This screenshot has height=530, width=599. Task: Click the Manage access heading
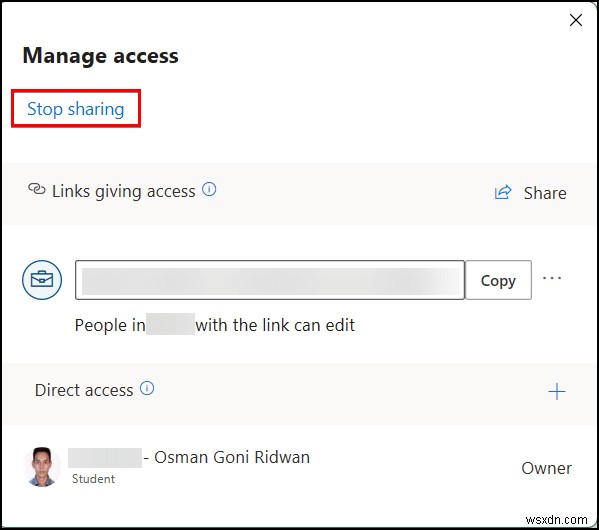coord(100,56)
